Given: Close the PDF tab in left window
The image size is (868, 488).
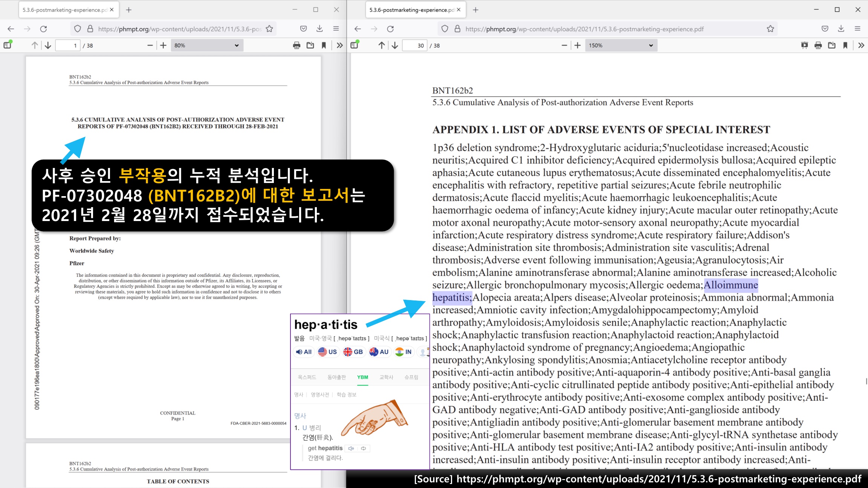Looking at the screenshot, I should pos(112,10).
